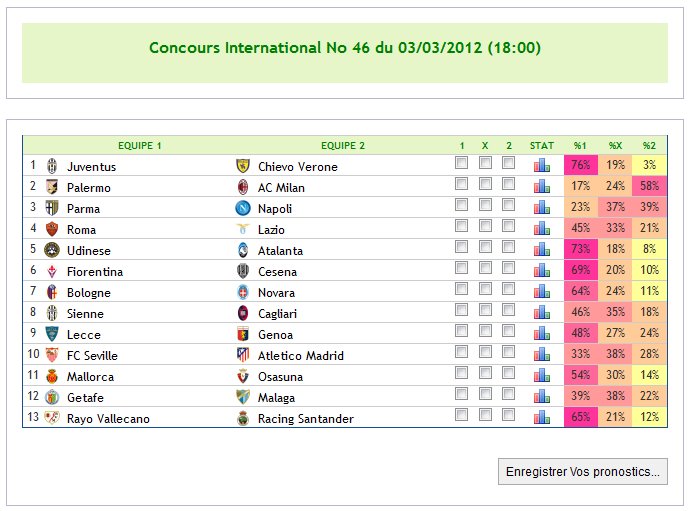690x511 pixels.
Task: Click the Napoli team logo
Action: coord(242,208)
